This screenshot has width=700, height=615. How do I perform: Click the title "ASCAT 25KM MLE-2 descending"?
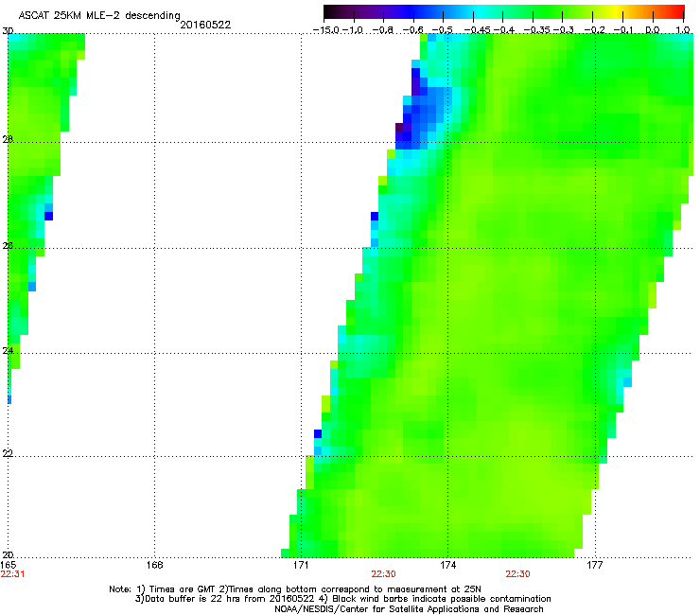click(99, 16)
